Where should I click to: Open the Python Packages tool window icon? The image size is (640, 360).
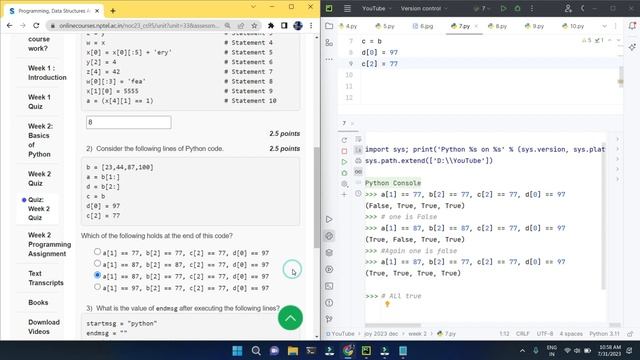tap(329, 253)
